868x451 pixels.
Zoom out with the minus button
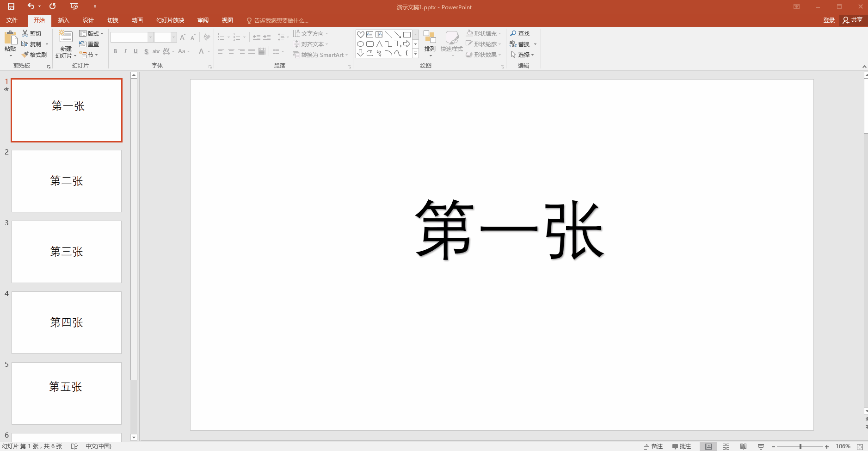pyautogui.click(x=774, y=446)
